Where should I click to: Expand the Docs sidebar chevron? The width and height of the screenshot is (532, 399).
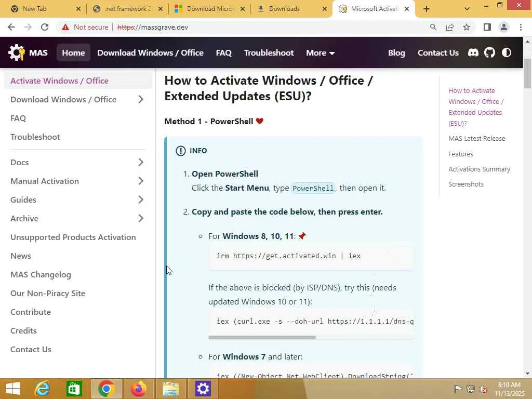[141, 162]
